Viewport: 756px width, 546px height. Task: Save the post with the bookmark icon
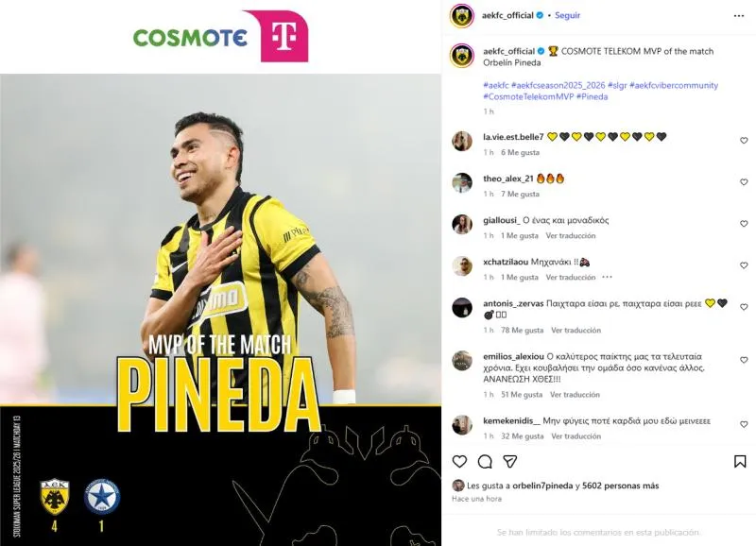click(740, 461)
